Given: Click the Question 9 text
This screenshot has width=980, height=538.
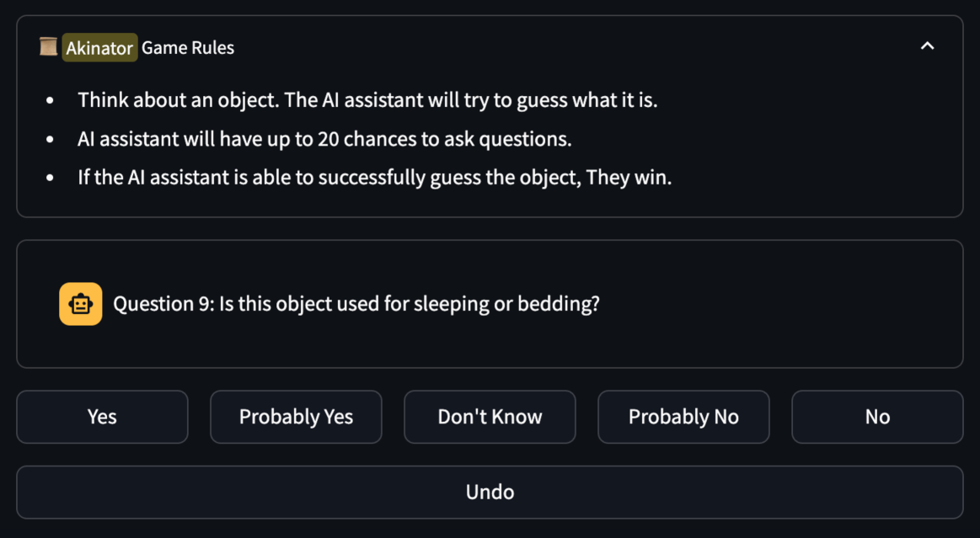Looking at the screenshot, I should click(356, 304).
